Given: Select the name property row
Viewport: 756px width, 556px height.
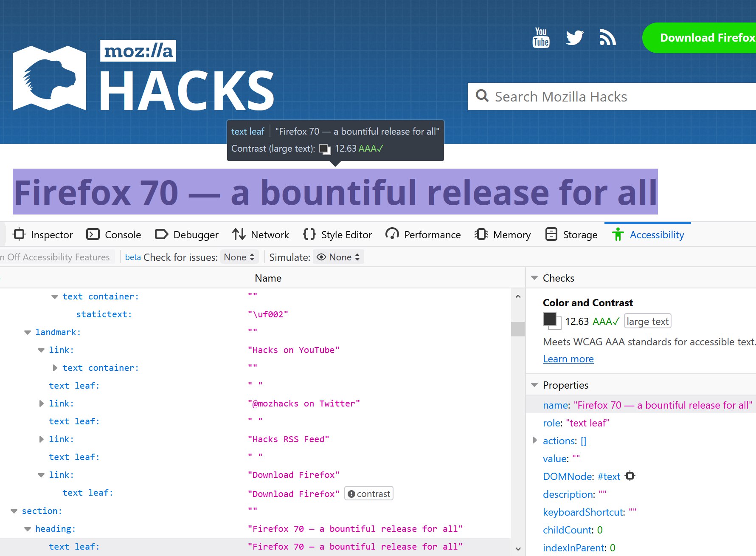Looking at the screenshot, I should 641,405.
